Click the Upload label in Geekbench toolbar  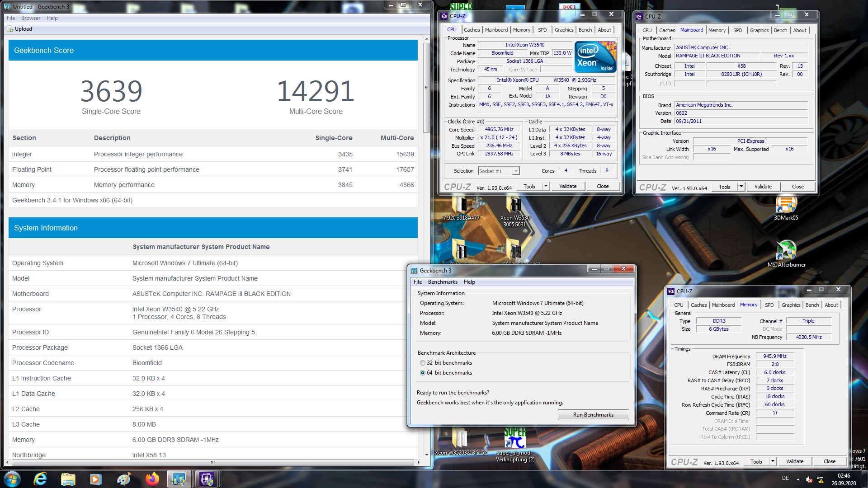click(24, 29)
